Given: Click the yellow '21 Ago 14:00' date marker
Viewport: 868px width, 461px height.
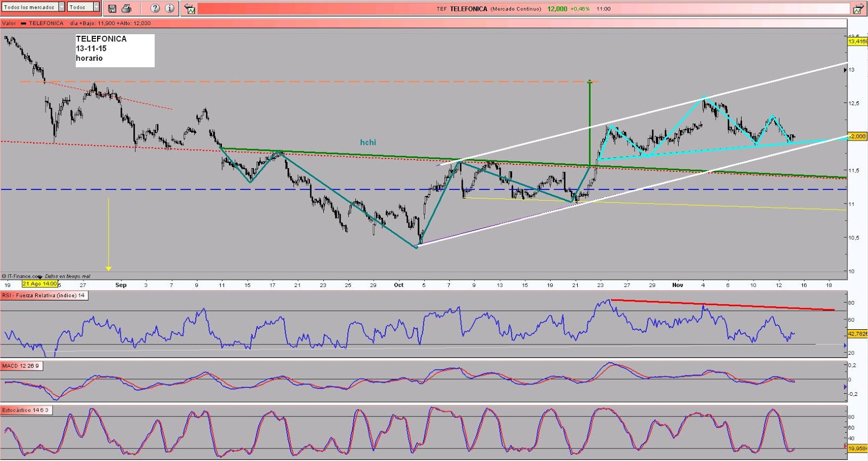Looking at the screenshot, I should [x=40, y=284].
